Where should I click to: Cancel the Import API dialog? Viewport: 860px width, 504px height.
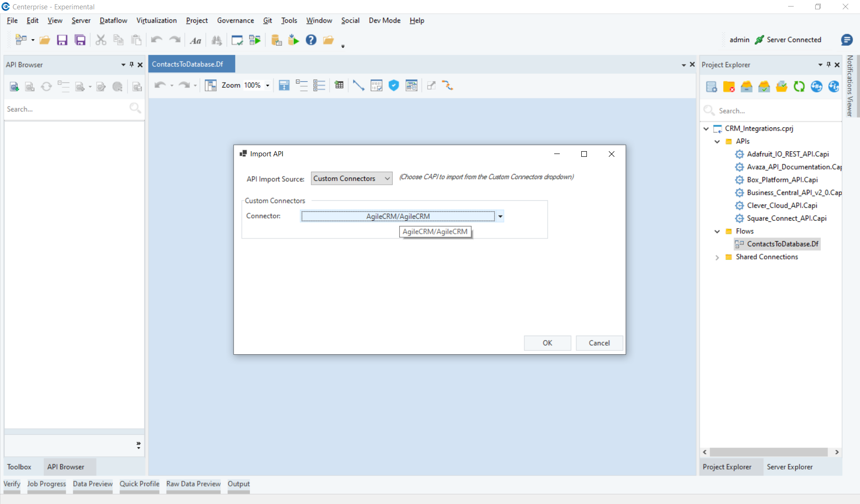click(599, 343)
